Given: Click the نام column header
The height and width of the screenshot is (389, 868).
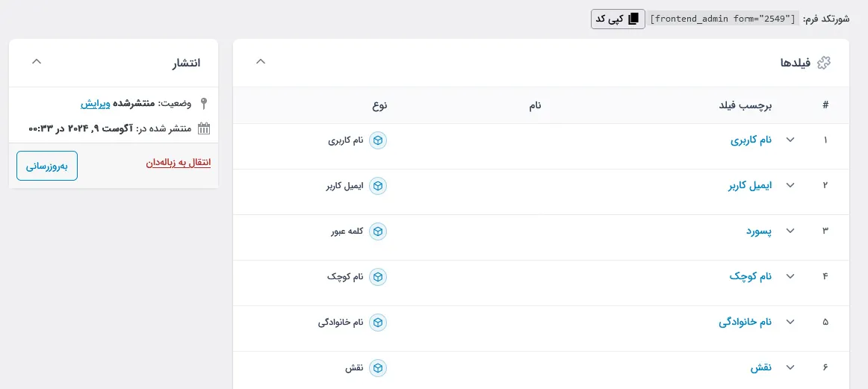Looking at the screenshot, I should 535,105.
